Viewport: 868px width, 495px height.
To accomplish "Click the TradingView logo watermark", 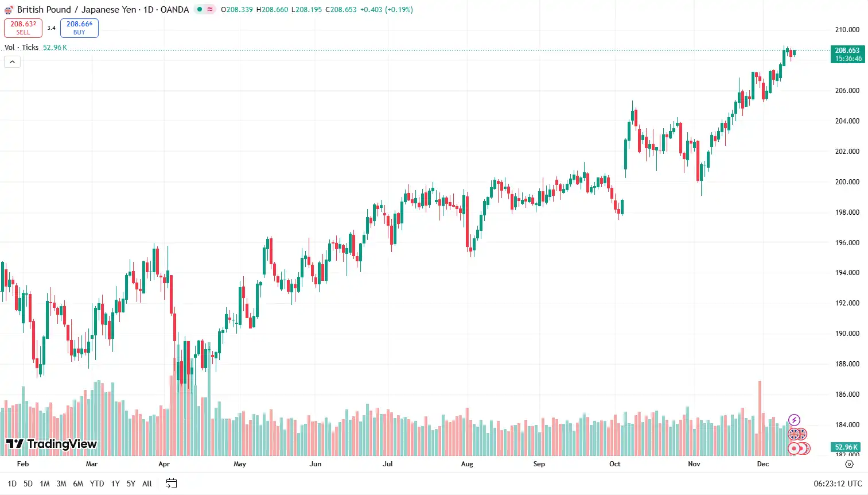I will click(x=52, y=444).
